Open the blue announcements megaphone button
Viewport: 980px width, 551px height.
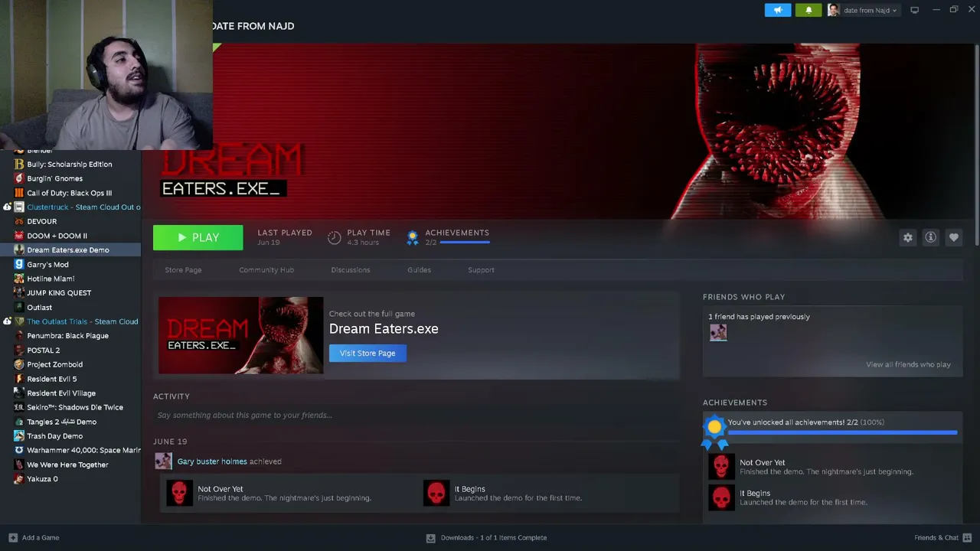click(777, 10)
